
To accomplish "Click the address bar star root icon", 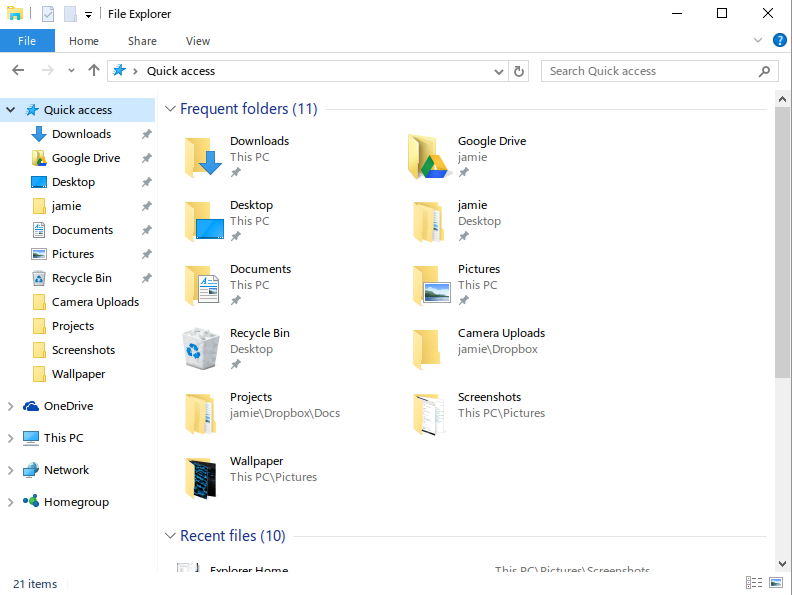I will coord(119,71).
